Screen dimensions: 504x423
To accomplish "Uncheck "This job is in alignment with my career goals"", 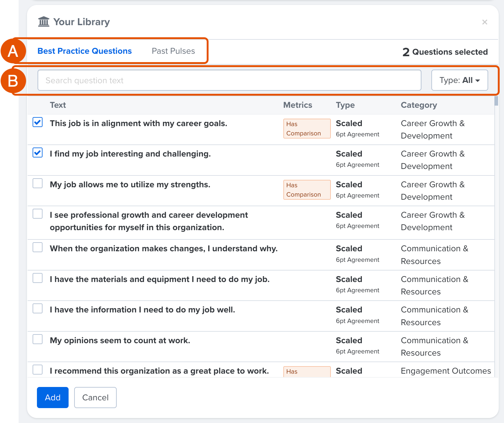I will (37, 123).
